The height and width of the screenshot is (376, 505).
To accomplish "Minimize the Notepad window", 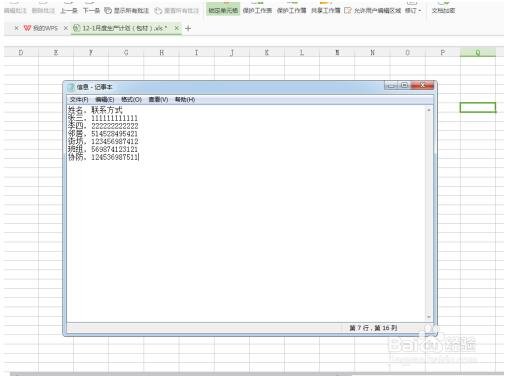I will [391, 85].
